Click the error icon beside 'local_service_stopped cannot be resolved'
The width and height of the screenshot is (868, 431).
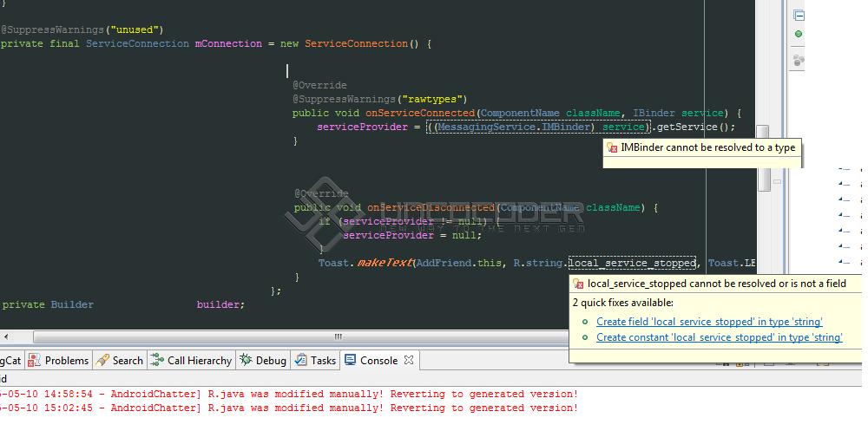pos(578,284)
